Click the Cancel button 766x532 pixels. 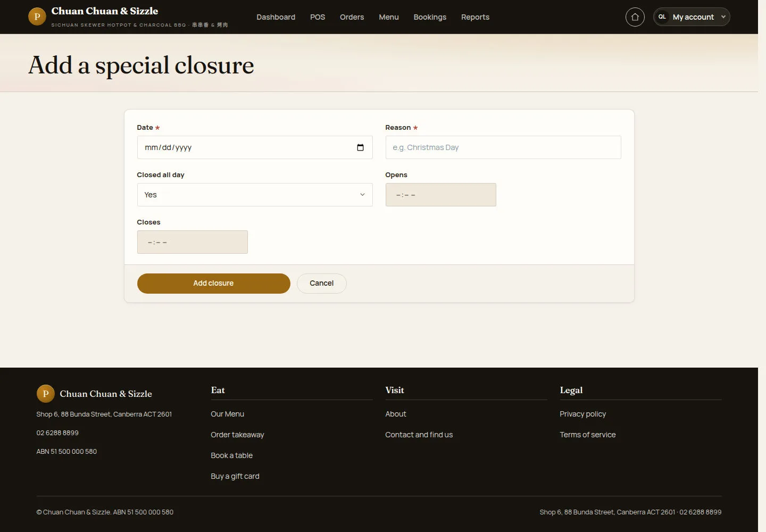point(321,284)
